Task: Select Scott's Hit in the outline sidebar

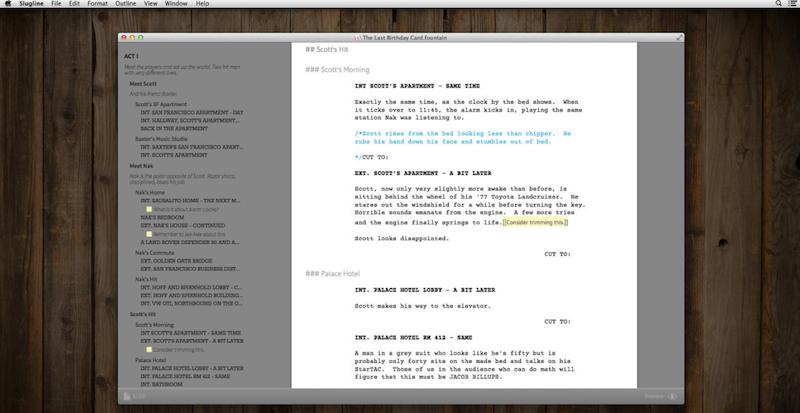Action: click(143, 314)
